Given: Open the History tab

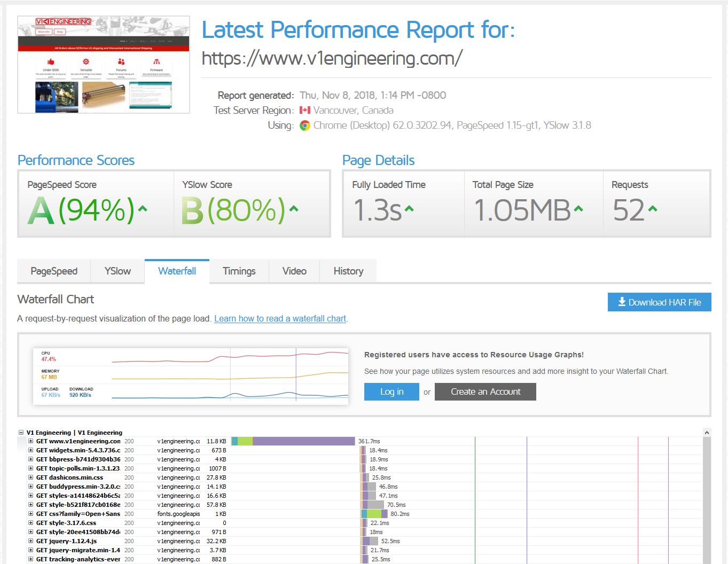Looking at the screenshot, I should coord(348,271).
